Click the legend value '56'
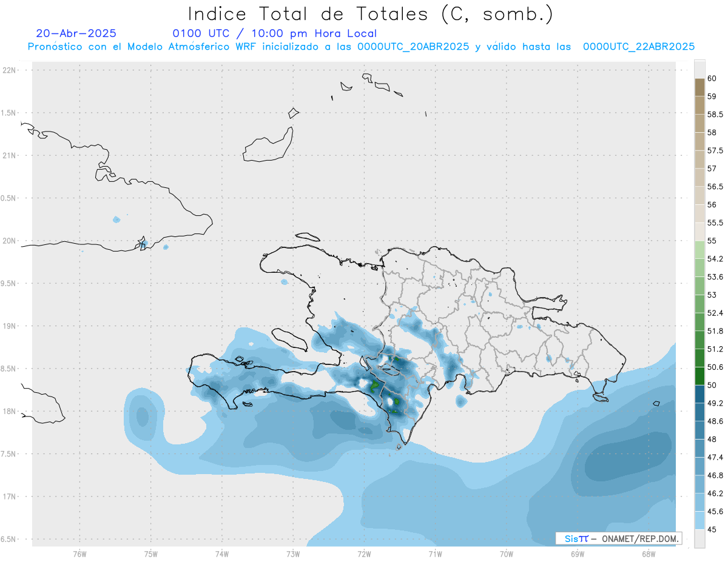Image resolution: width=728 pixels, height=562 pixels. pos(712,205)
